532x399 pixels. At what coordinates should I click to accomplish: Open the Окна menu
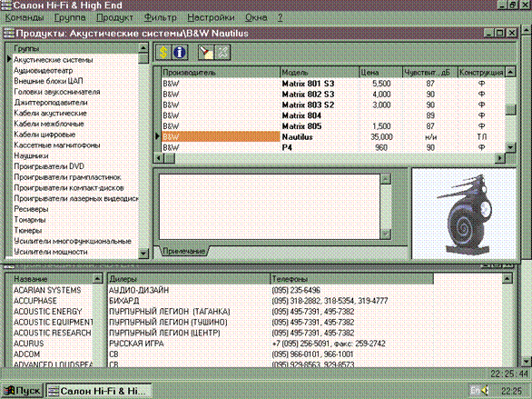coord(256,17)
